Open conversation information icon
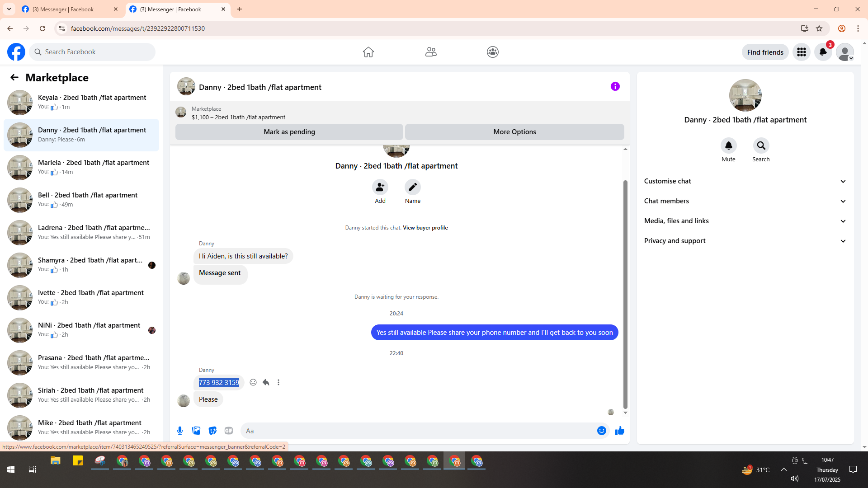This screenshot has height=488, width=868. (615, 86)
